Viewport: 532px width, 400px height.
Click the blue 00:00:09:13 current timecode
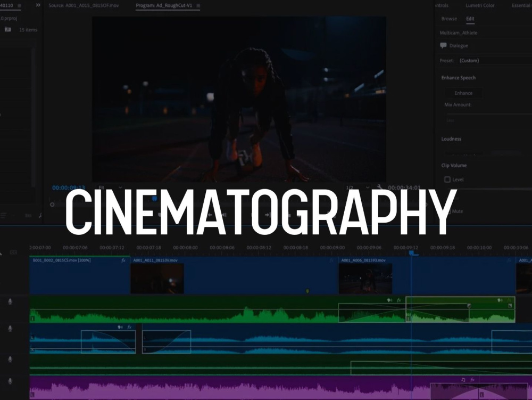tap(69, 187)
